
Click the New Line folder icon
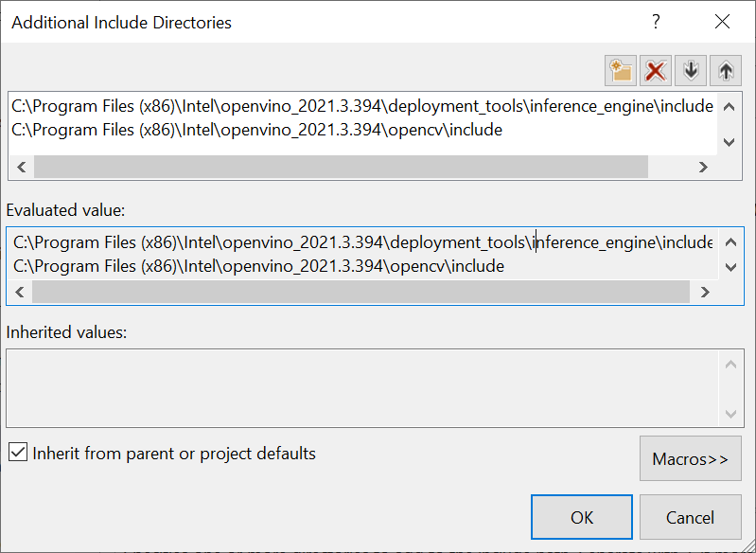point(621,70)
